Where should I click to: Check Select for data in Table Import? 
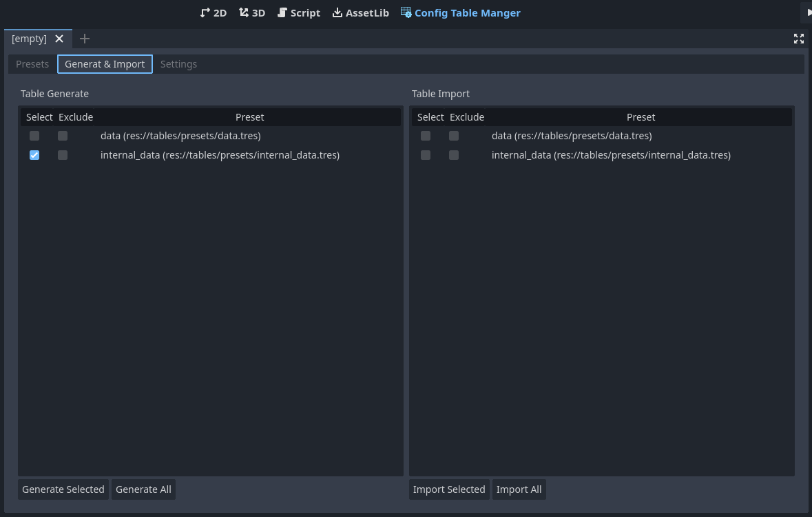(x=426, y=136)
